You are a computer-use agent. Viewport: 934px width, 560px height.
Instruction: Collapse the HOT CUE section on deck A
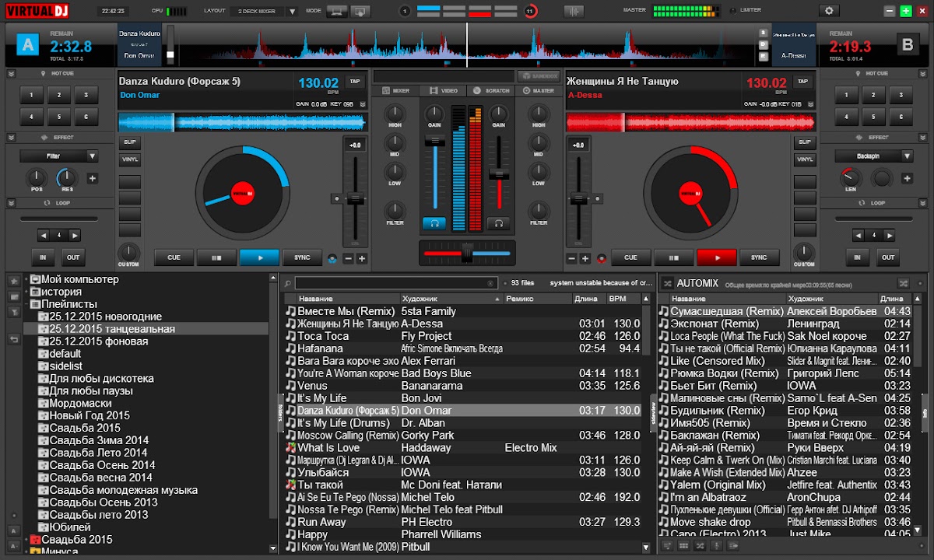[x=12, y=73]
